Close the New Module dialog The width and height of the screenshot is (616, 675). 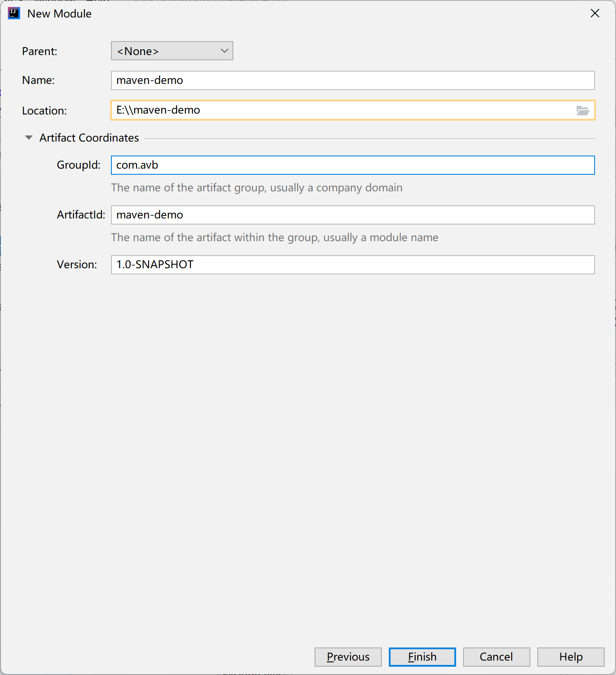click(x=595, y=14)
